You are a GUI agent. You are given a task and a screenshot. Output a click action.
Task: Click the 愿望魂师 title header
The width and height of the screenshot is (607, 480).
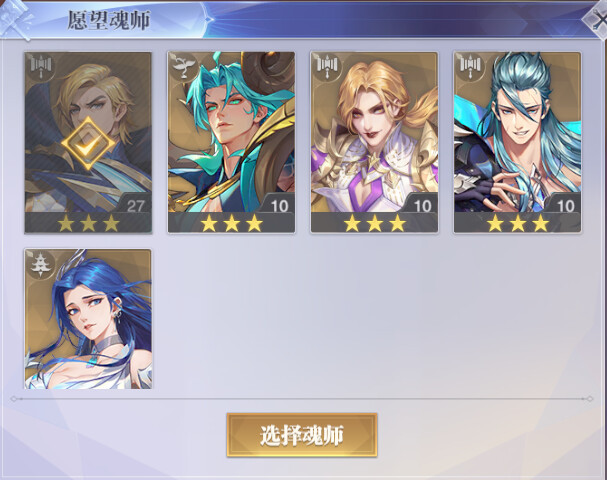[x=108, y=20]
